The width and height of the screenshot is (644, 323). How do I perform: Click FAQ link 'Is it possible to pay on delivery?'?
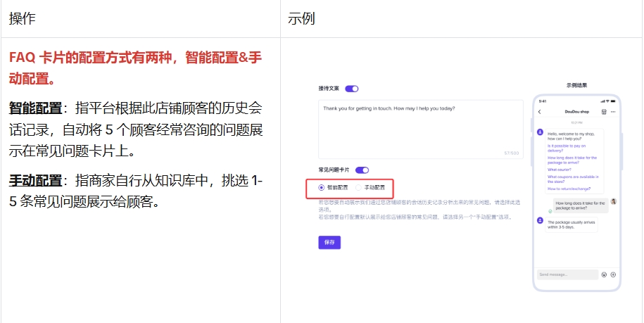click(567, 148)
